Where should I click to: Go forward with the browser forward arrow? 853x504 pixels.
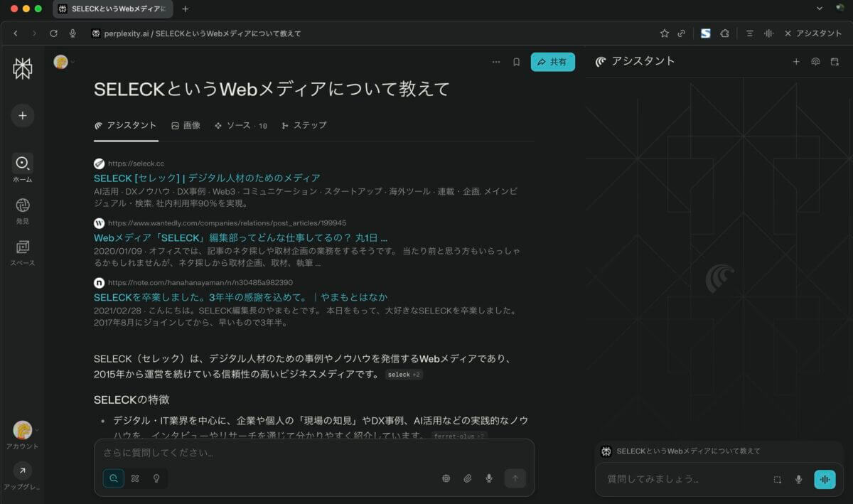pos(34,33)
